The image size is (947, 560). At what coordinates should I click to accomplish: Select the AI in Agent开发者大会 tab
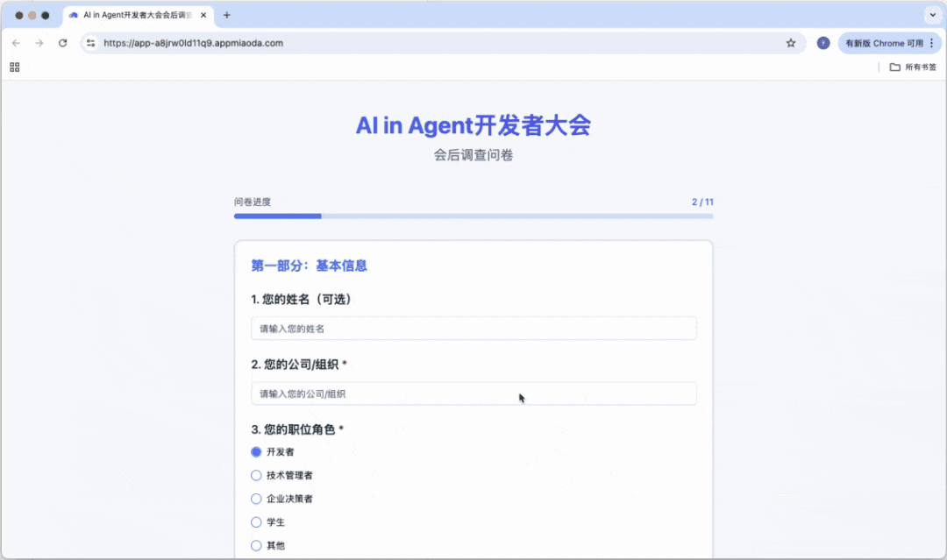[x=138, y=15]
